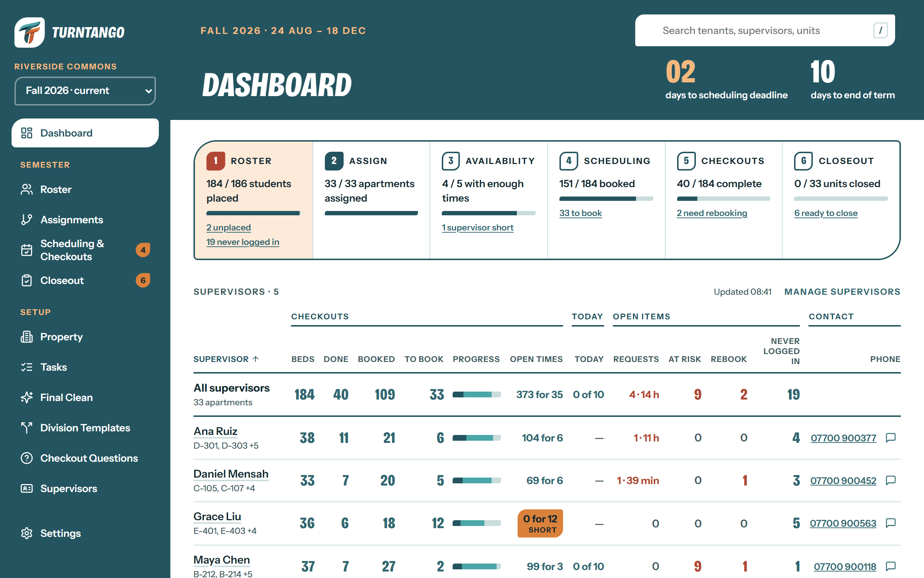Click the Supervisors ID card icon

pyautogui.click(x=27, y=488)
